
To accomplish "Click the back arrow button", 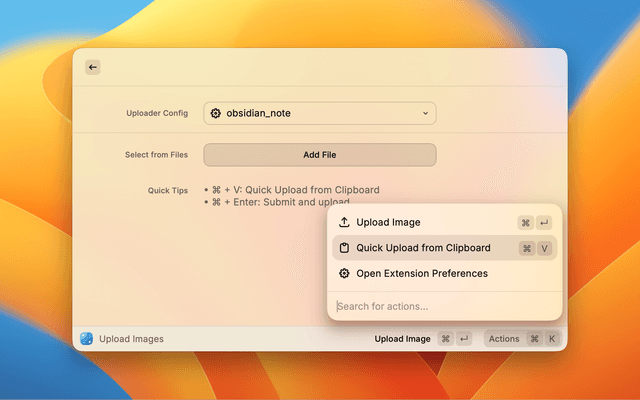I will point(93,67).
